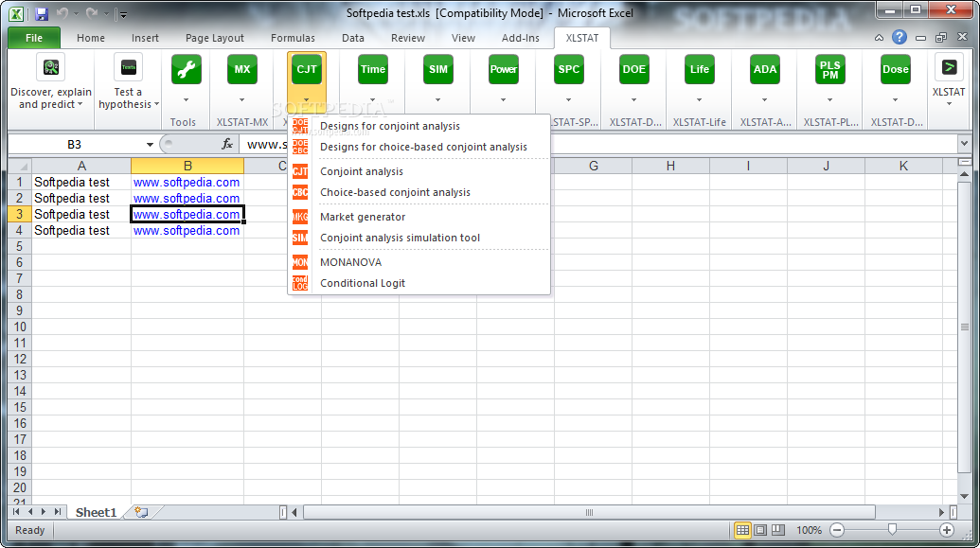Click the Test a hypothesis icon
The image size is (980, 548).
[x=128, y=67]
